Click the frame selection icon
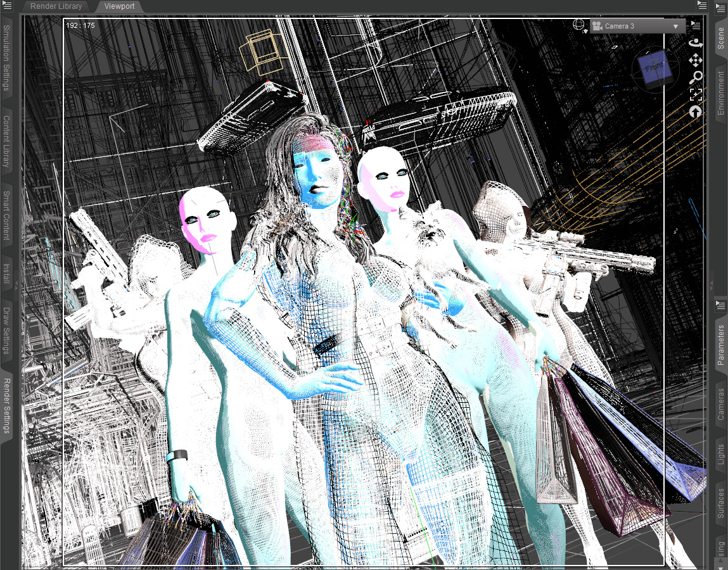This screenshot has width=728, height=570. [696, 95]
